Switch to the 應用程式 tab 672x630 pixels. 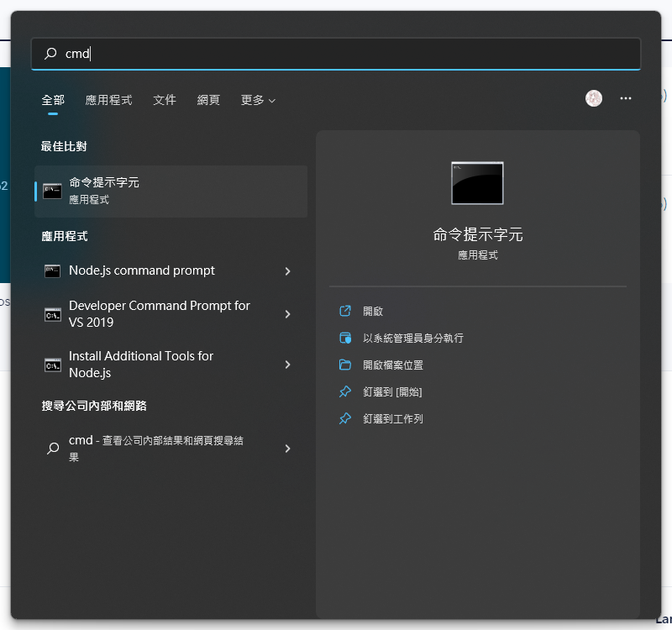tap(108, 100)
